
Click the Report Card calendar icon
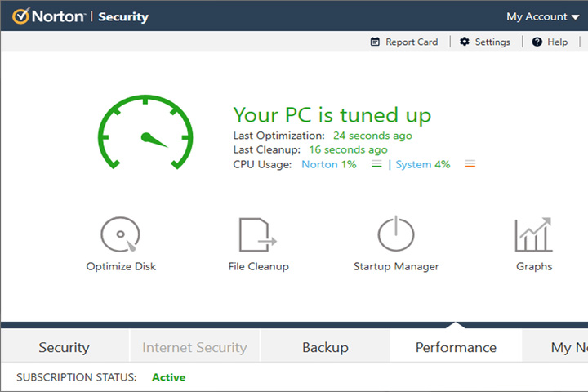click(x=375, y=42)
